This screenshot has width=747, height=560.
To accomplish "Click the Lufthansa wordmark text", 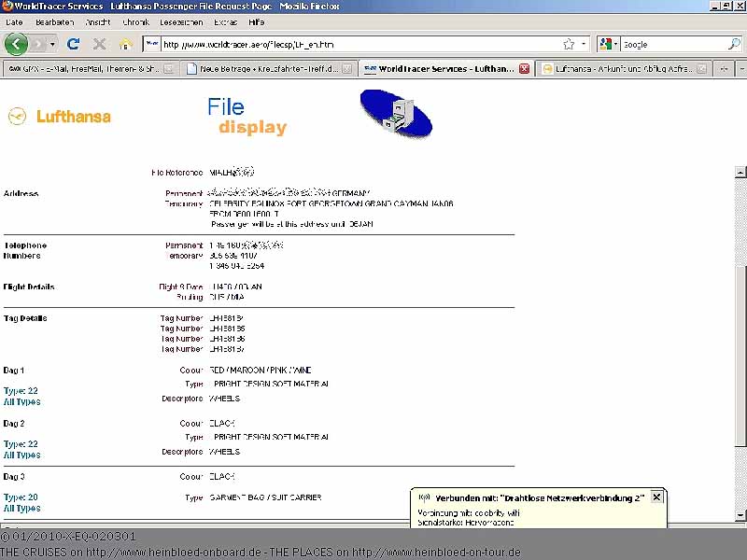I will 74,116.
